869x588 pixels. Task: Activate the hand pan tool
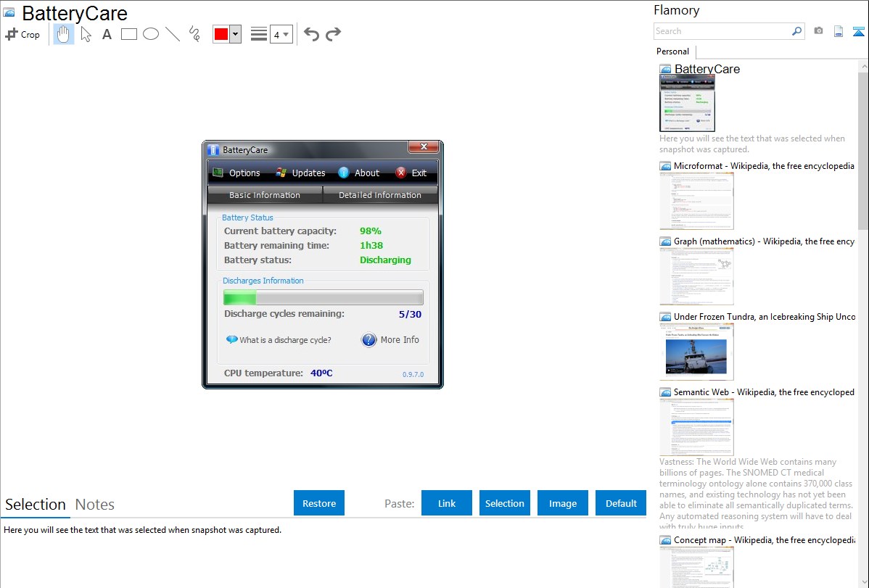64,34
